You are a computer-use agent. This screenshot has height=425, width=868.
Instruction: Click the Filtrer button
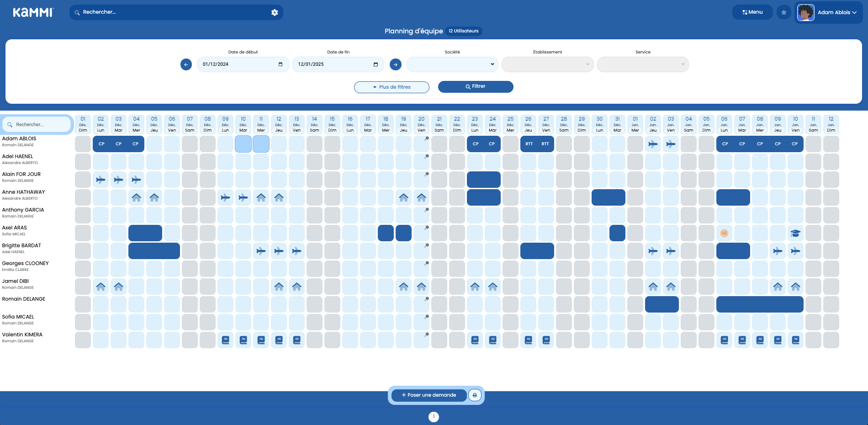476,86
